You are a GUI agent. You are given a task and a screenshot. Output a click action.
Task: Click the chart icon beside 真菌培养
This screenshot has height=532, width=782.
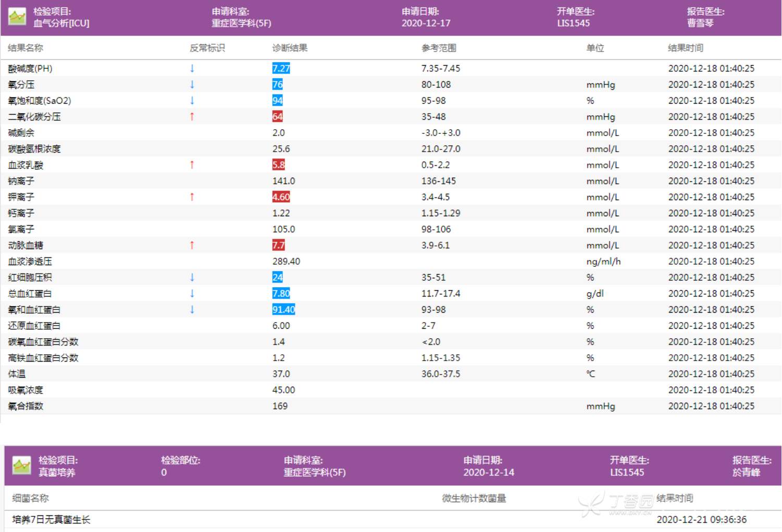[22, 466]
